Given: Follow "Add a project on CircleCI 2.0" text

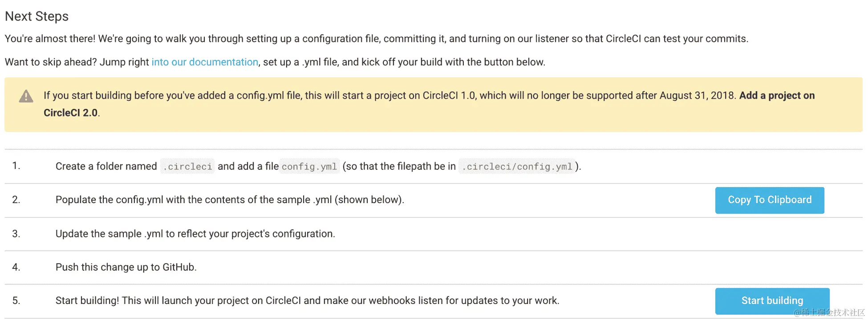Looking at the screenshot, I should [x=777, y=96].
